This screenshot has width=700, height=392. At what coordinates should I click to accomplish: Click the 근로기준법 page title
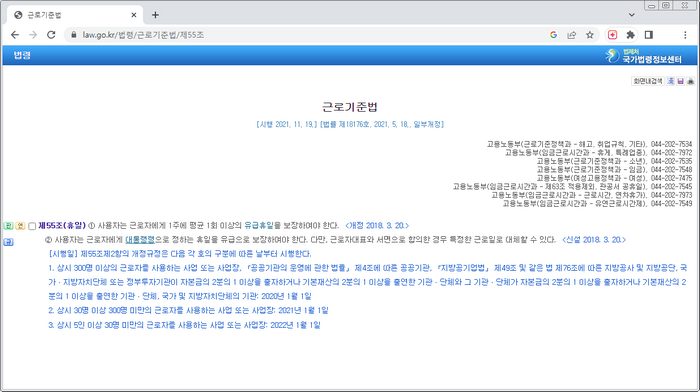pyautogui.click(x=350, y=107)
